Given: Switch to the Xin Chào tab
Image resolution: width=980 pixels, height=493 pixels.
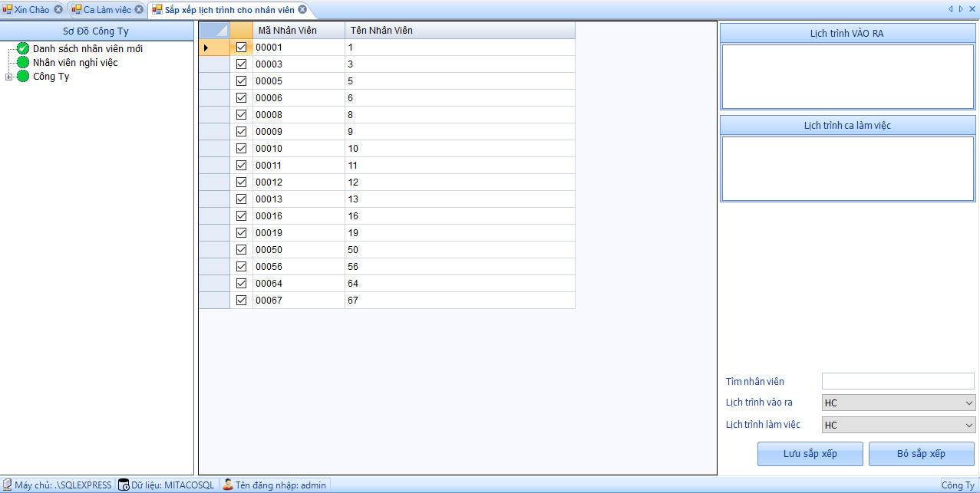Looking at the screenshot, I should [31, 9].
